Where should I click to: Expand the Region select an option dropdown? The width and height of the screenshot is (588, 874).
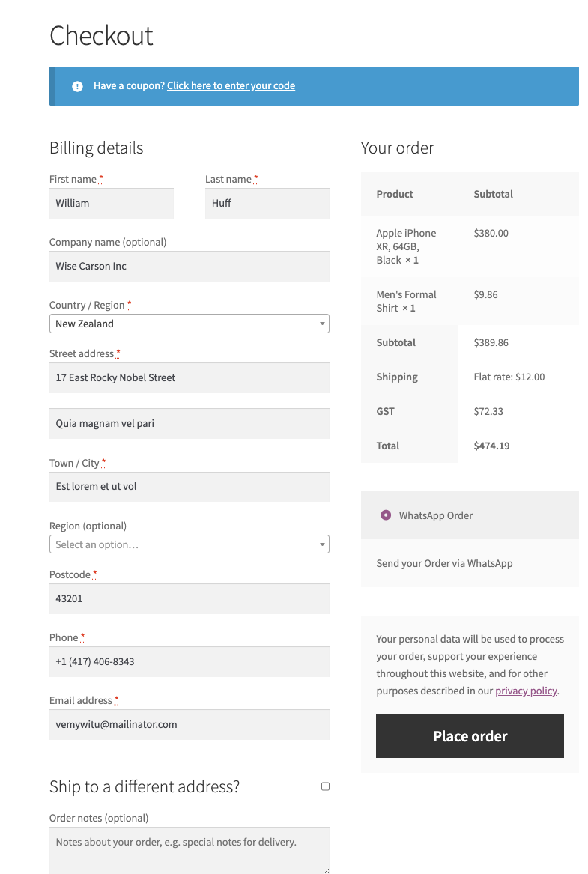tap(190, 544)
